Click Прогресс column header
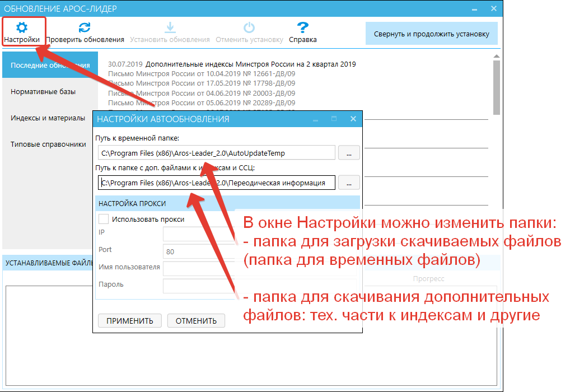 click(x=428, y=278)
